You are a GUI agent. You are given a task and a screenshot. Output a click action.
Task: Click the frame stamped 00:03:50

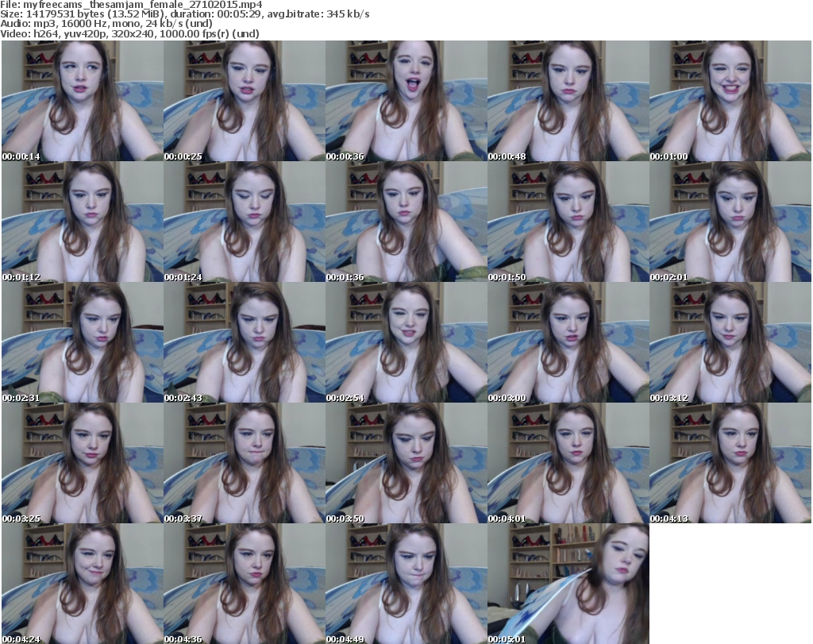tap(406, 463)
